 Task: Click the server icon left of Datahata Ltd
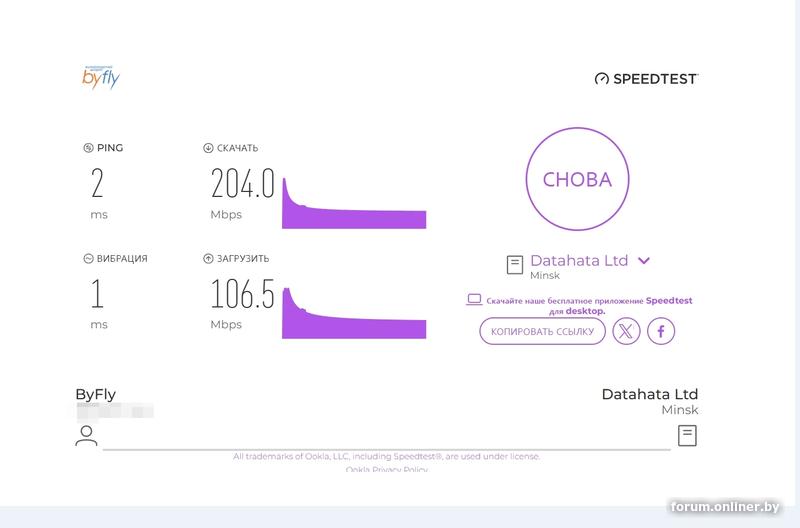515,265
